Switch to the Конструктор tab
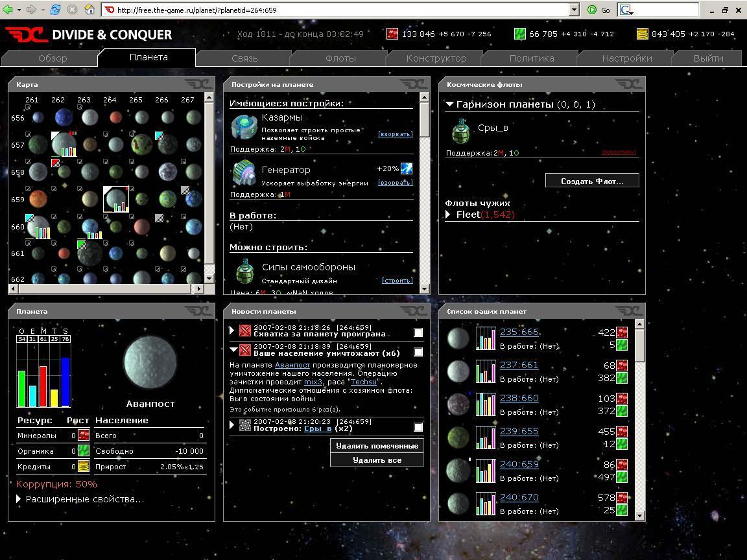This screenshot has width=747, height=560. (436, 58)
